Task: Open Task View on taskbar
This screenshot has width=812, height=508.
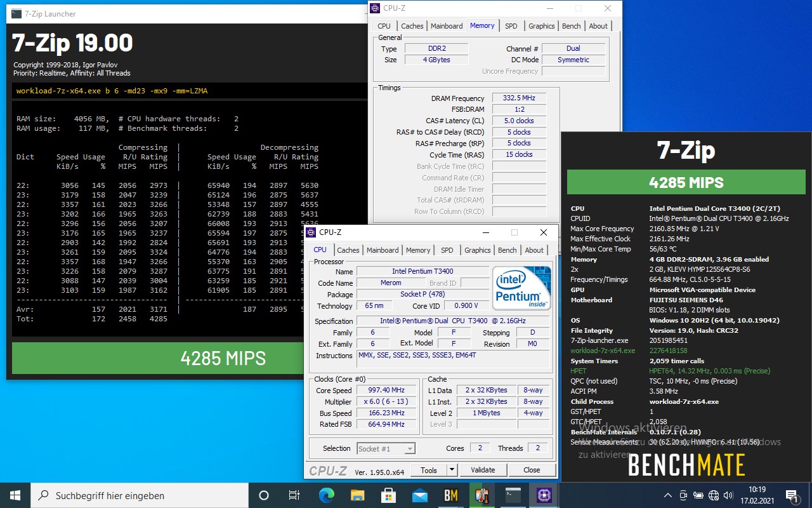Action: coord(294,495)
